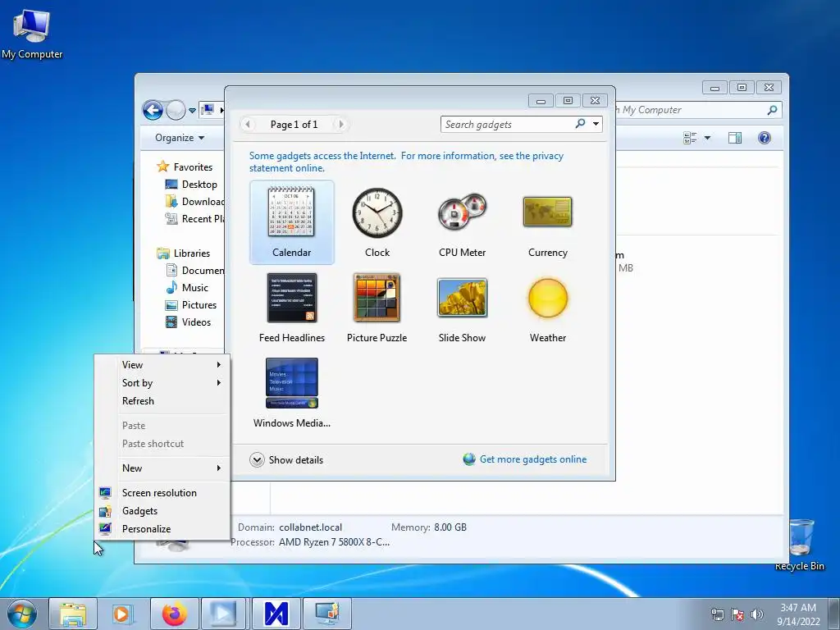The height and width of the screenshot is (630, 840).
Task: Click the search magnifier in gadget gallery
Action: click(580, 124)
